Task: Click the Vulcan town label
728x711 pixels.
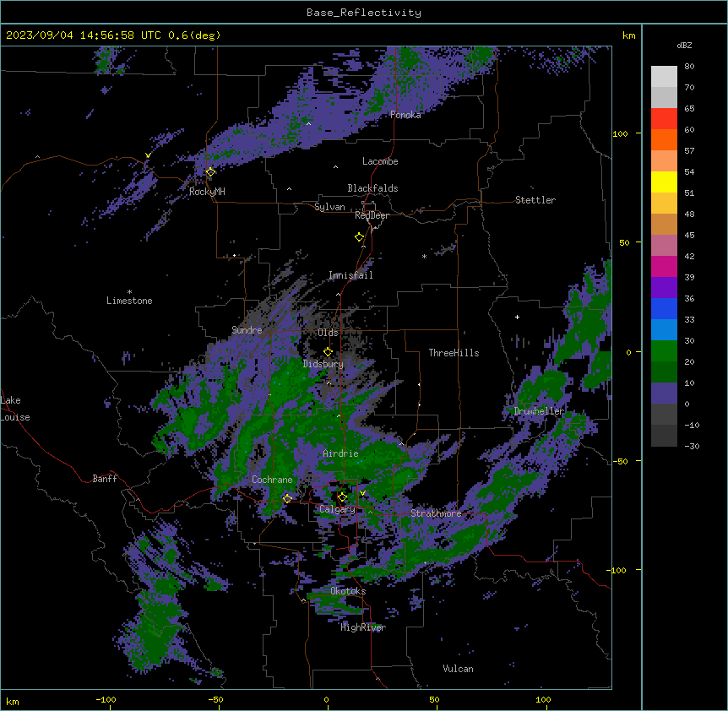Action: point(458,669)
